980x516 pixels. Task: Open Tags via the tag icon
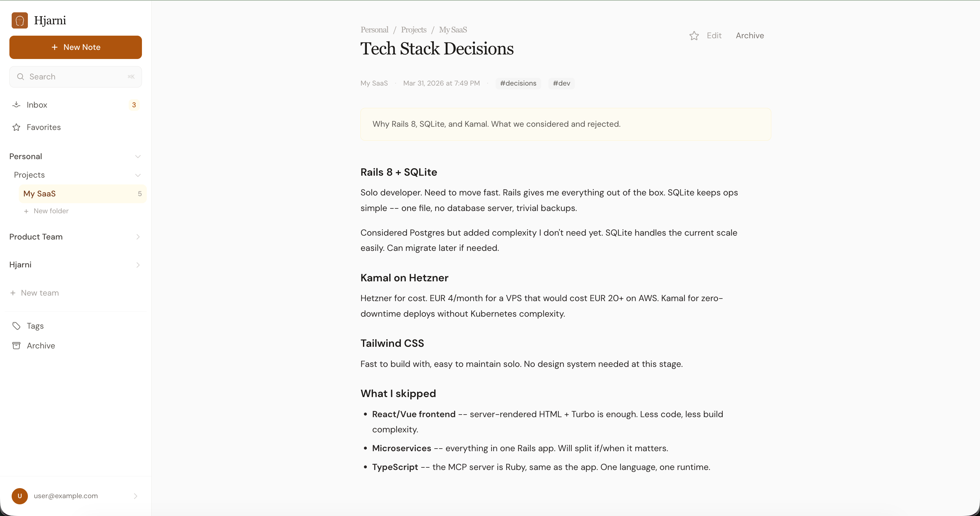tap(16, 326)
